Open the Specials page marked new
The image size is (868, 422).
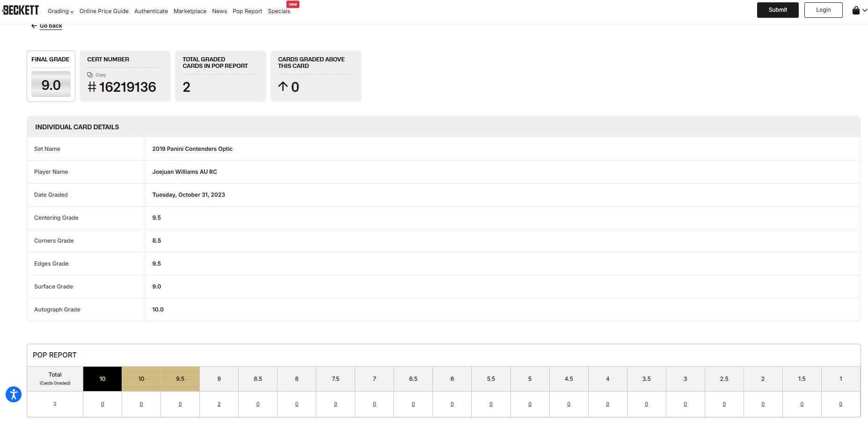(279, 11)
